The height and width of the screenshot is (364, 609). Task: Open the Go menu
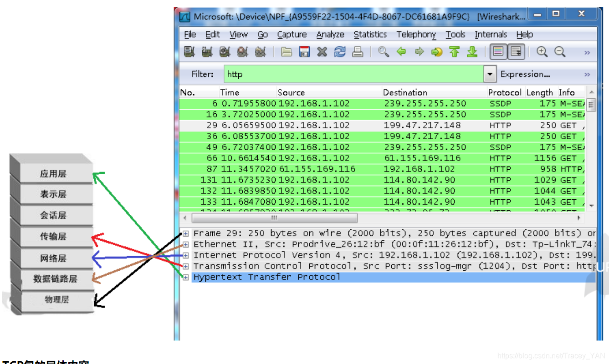[262, 35]
